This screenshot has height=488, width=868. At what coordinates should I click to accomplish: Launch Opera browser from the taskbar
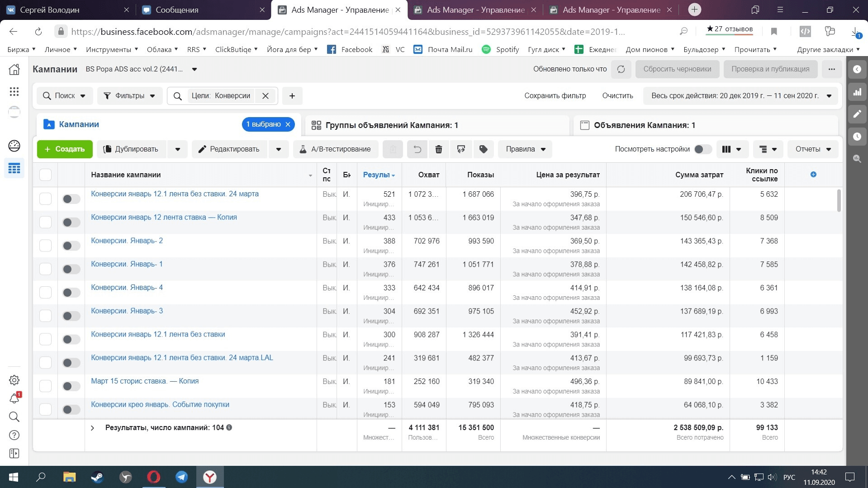tap(153, 477)
